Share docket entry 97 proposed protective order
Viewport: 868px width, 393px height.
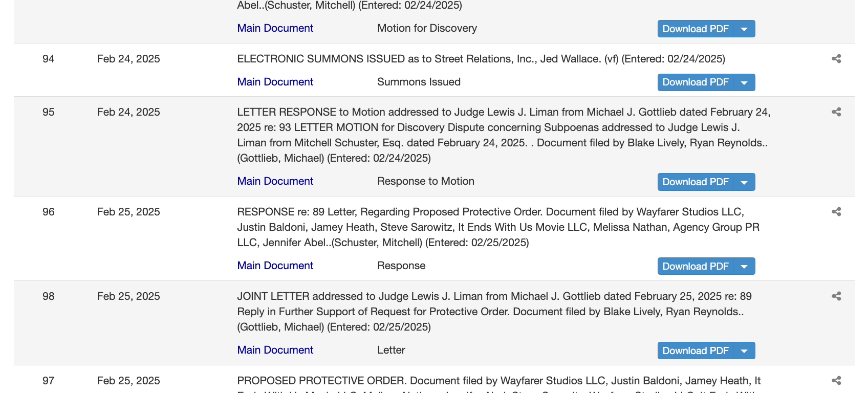[x=836, y=381]
